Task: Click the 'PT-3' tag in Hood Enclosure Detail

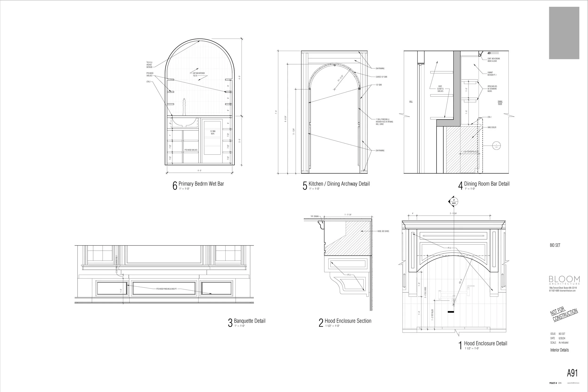Action: tap(449, 248)
